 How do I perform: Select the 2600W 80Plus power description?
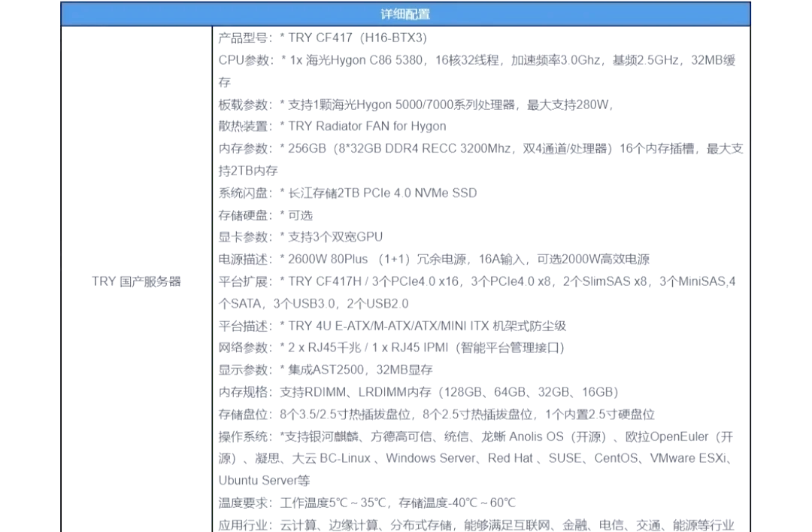pyautogui.click(x=338, y=259)
